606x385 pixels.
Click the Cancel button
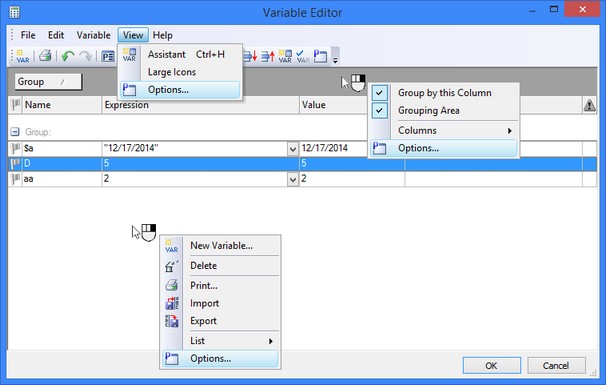556,365
